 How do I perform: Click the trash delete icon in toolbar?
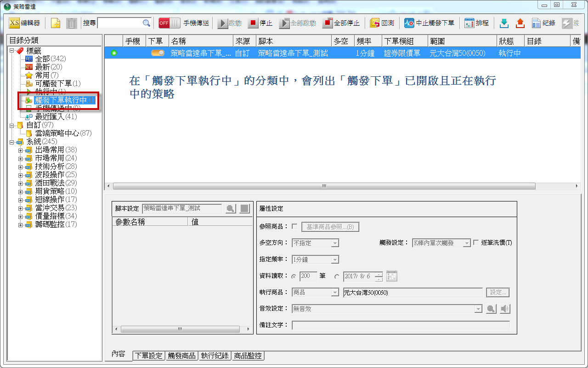tap(71, 23)
